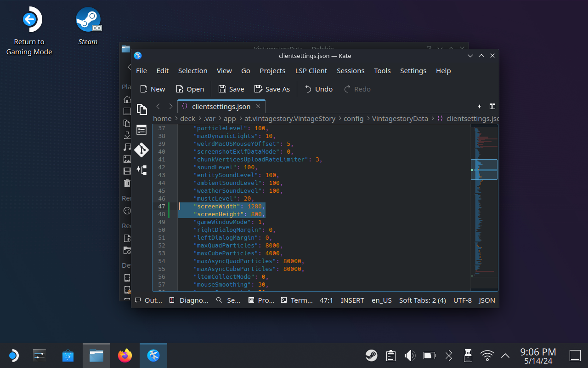The width and height of the screenshot is (588, 368).
Task: Click the split view icon in tab bar
Action: pyautogui.click(x=492, y=106)
